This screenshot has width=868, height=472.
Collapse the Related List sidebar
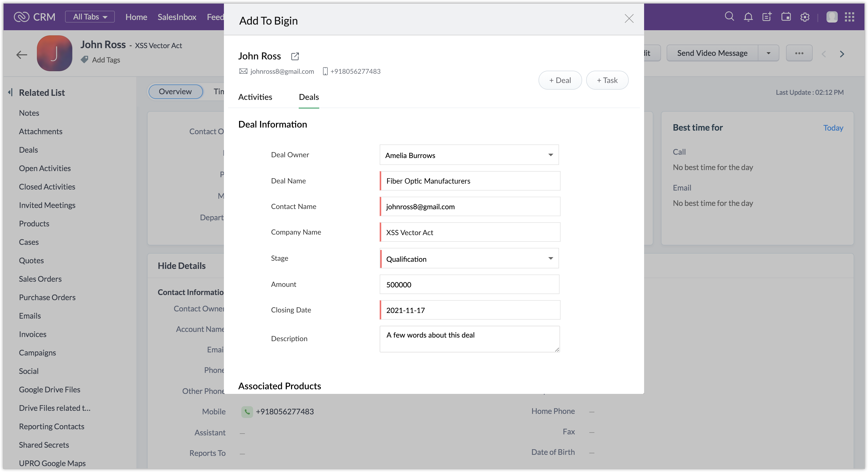[11, 92]
